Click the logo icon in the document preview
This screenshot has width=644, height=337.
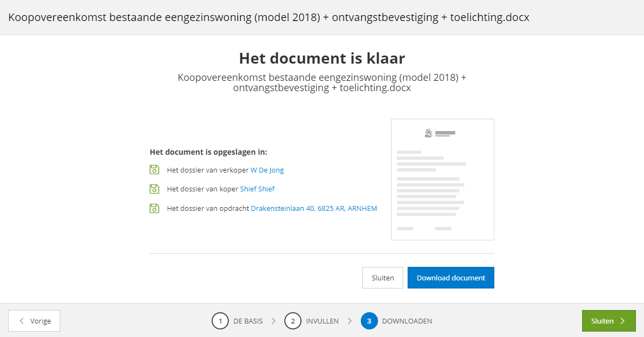[429, 133]
